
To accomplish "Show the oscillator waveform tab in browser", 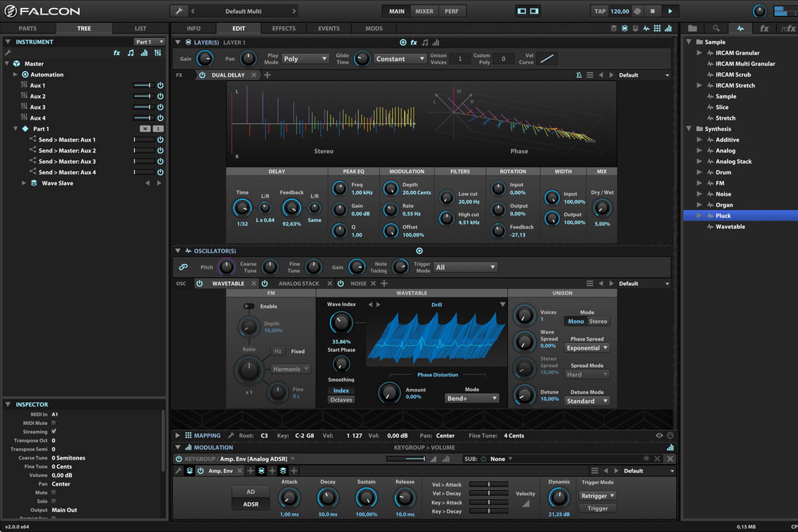I will 740,29.
